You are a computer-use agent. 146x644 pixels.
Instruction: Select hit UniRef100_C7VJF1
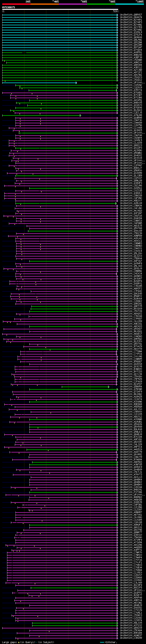131,562
